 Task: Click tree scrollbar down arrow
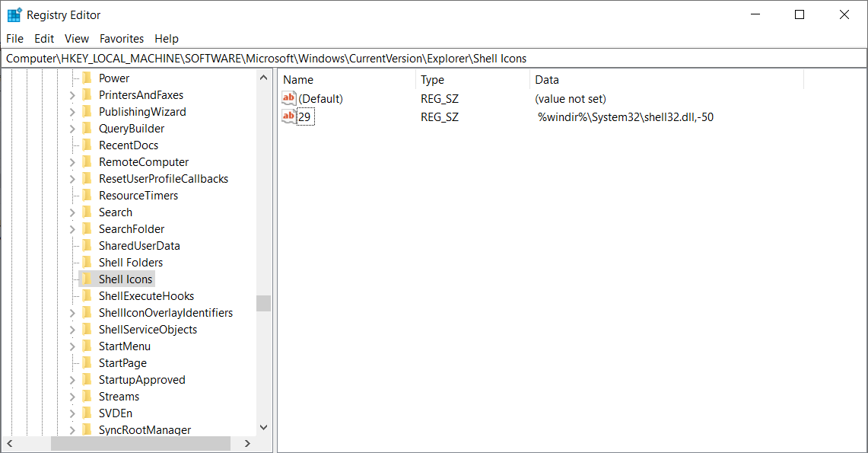[x=263, y=428]
